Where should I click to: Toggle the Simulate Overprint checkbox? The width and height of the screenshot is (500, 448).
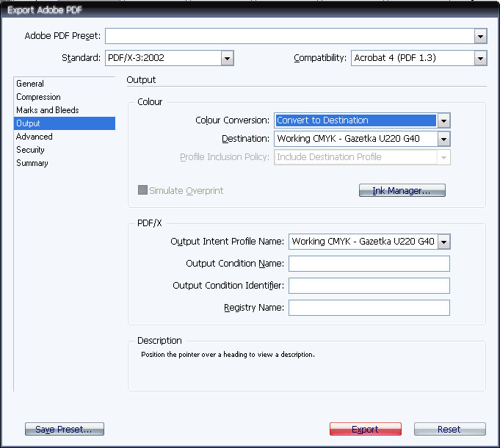[x=142, y=190]
